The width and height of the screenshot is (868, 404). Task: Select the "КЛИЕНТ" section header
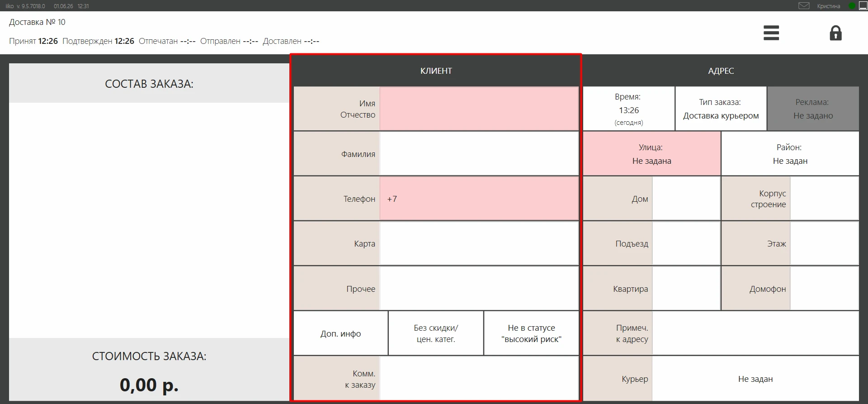point(436,71)
